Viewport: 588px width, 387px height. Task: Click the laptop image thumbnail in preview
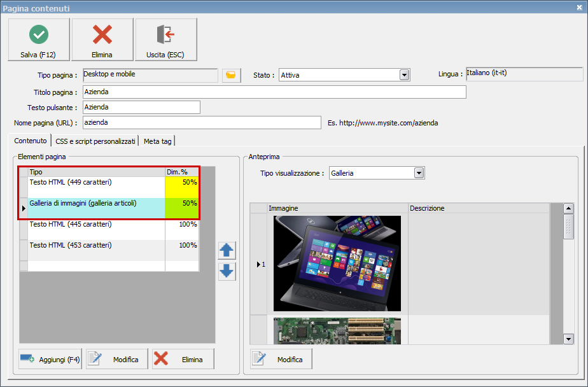[x=337, y=263]
